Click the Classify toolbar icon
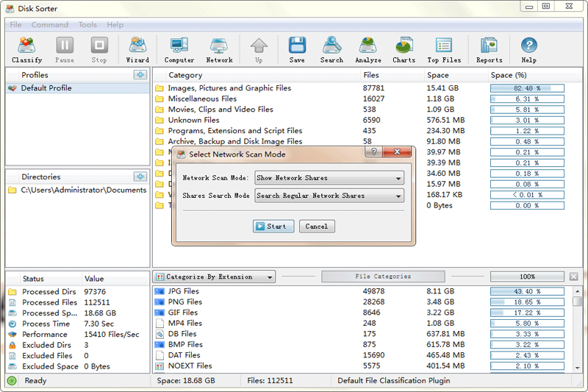 tap(27, 49)
